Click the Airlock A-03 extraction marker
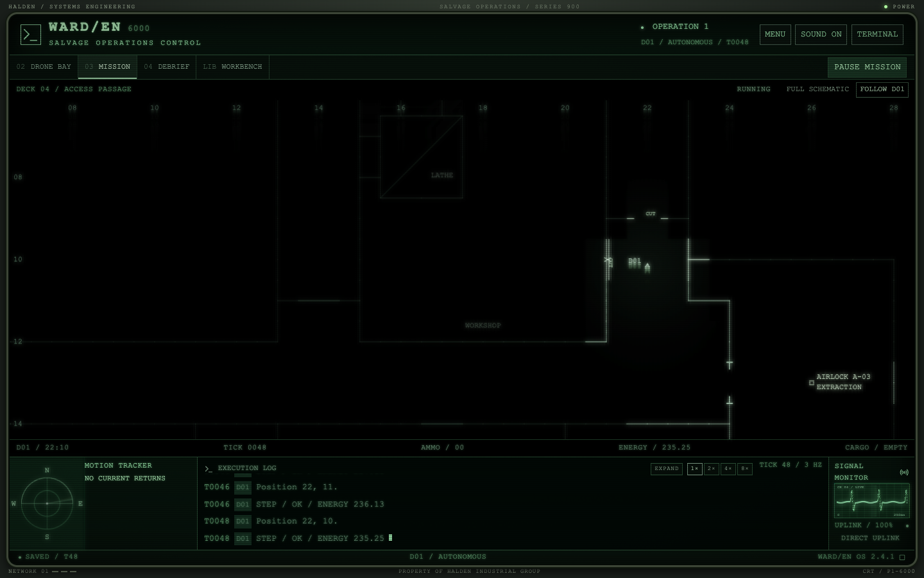The height and width of the screenshot is (578, 924). point(812,383)
